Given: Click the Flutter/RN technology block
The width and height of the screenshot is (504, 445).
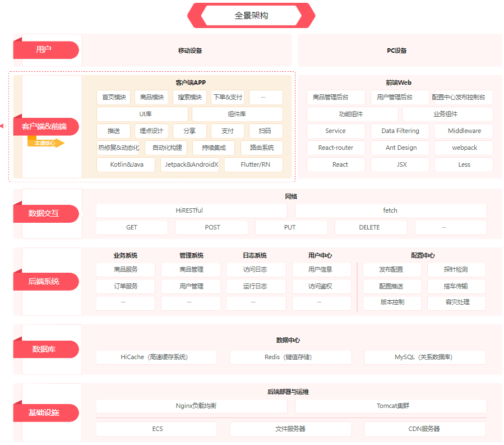Looking at the screenshot, I should coord(255,165).
